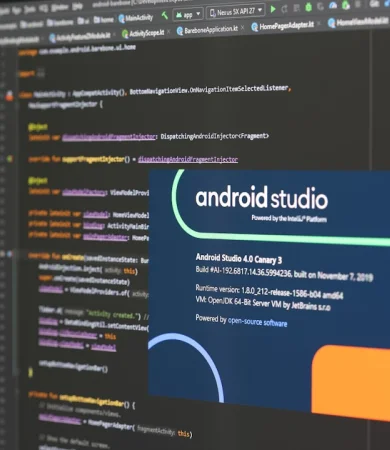The image size is (390, 450).
Task: Select MainActivity in the navigation breadcrumb
Action: click(136, 17)
